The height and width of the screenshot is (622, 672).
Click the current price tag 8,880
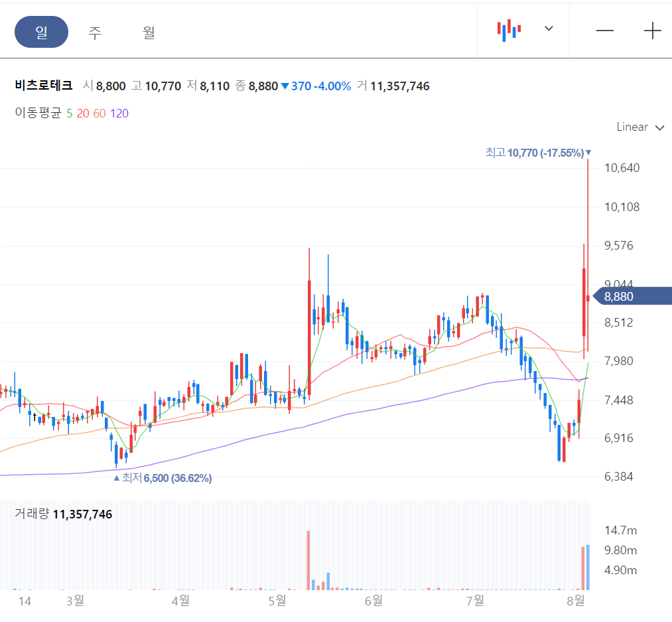633,296
